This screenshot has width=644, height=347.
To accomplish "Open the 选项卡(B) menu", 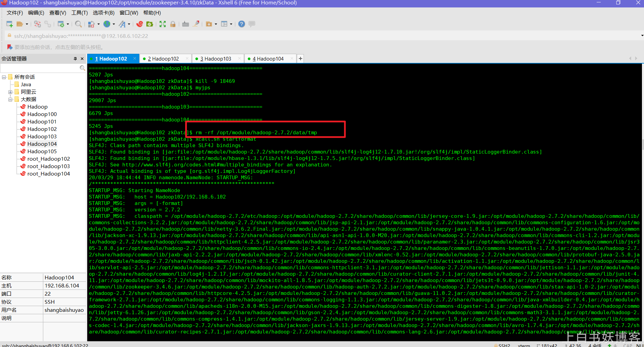I will point(104,13).
